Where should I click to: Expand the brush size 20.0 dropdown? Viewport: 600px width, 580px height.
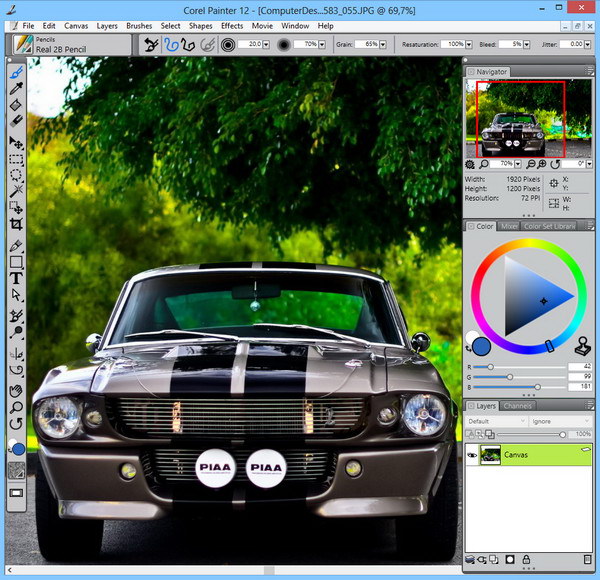tap(268, 45)
